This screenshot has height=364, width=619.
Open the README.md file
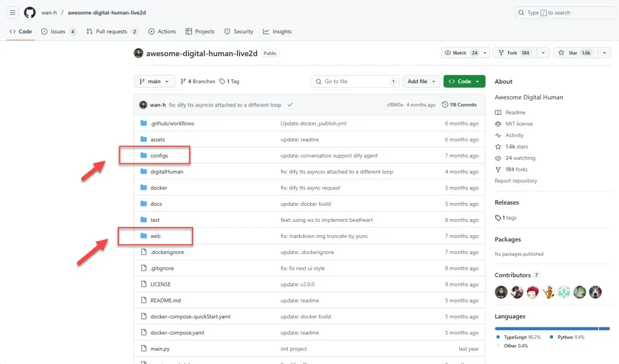(166, 300)
